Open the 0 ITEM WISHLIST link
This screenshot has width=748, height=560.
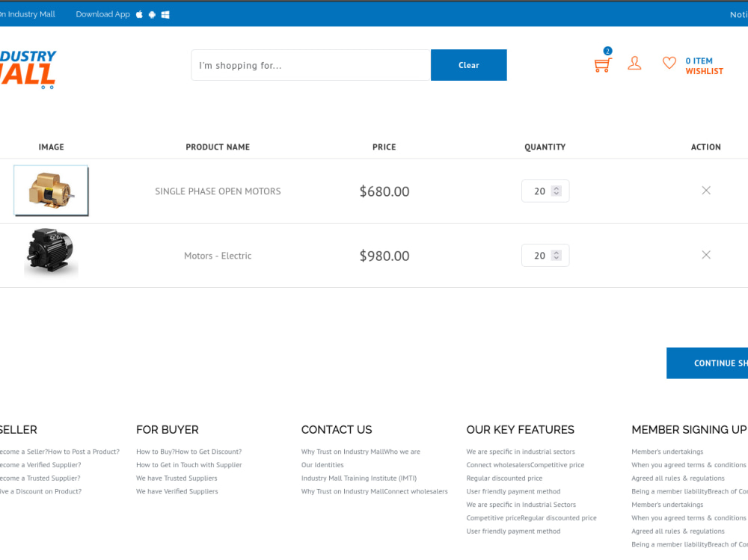pyautogui.click(x=704, y=66)
